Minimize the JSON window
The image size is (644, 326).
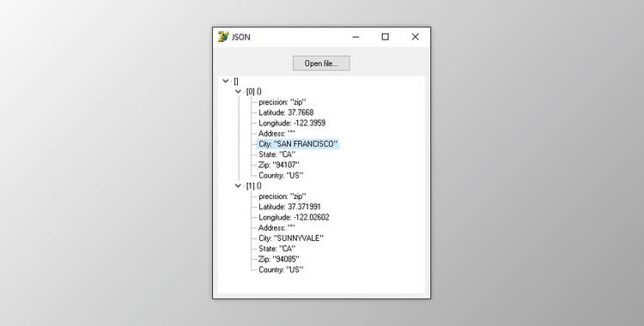355,37
